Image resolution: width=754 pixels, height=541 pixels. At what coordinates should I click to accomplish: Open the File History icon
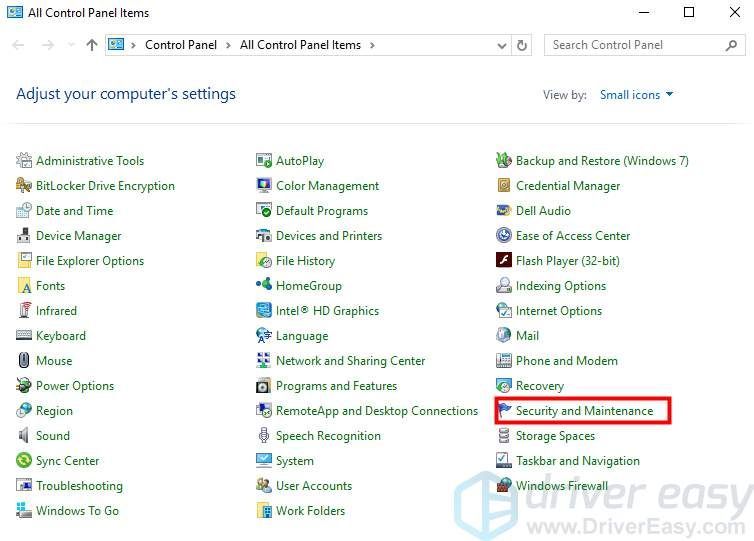(264, 260)
